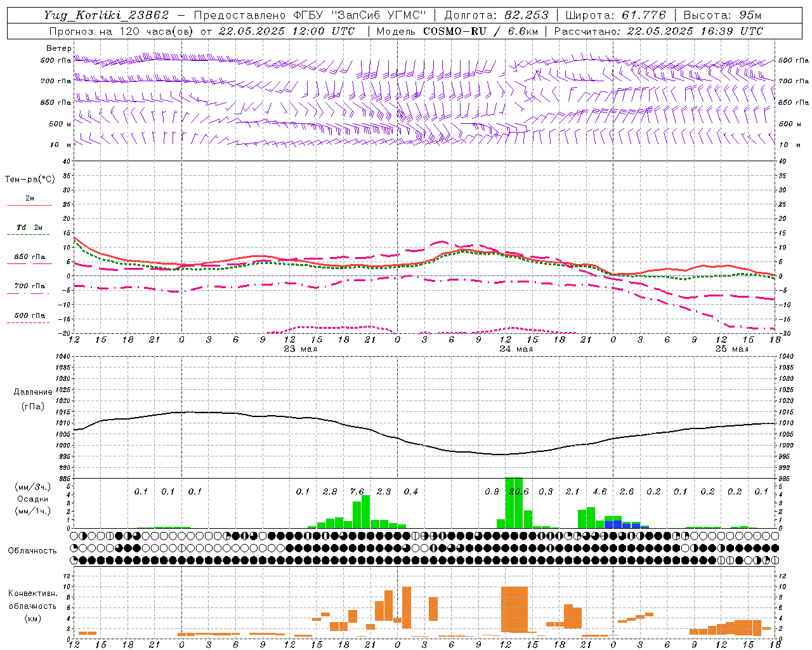Click the tallest green precipitation bar under 20.6
The height and width of the screenshot is (650, 812).
point(514,503)
